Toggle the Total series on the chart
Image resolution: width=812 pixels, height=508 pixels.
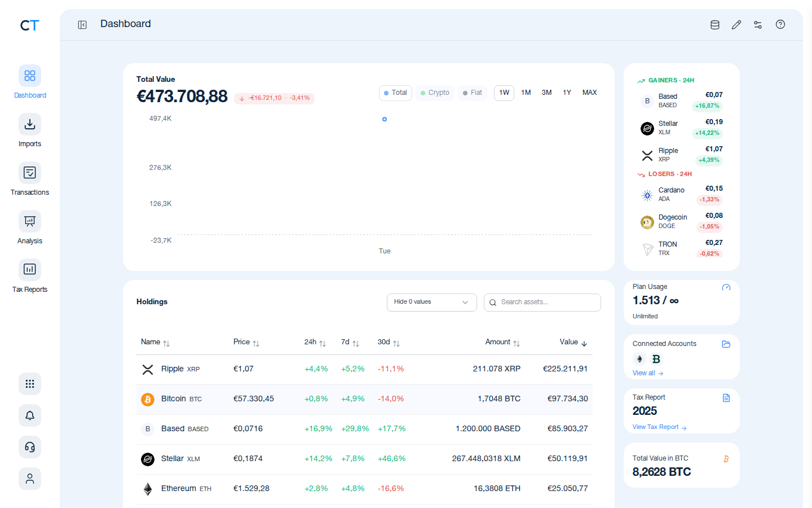(x=395, y=93)
